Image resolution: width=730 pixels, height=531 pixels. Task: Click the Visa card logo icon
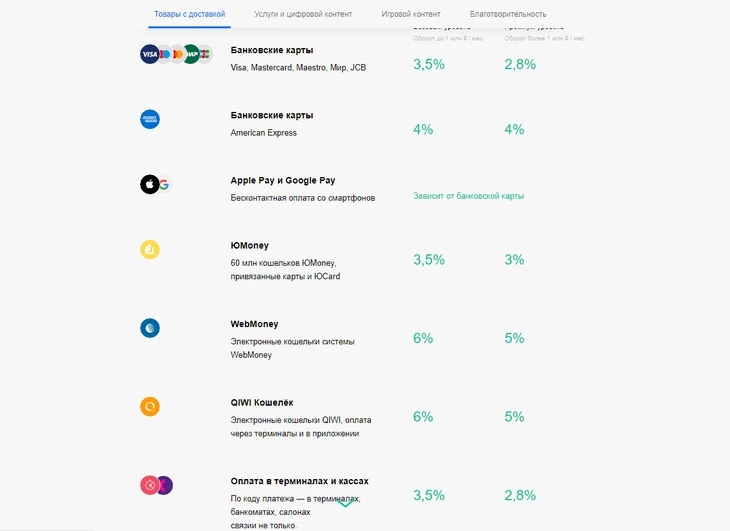[x=150, y=54]
